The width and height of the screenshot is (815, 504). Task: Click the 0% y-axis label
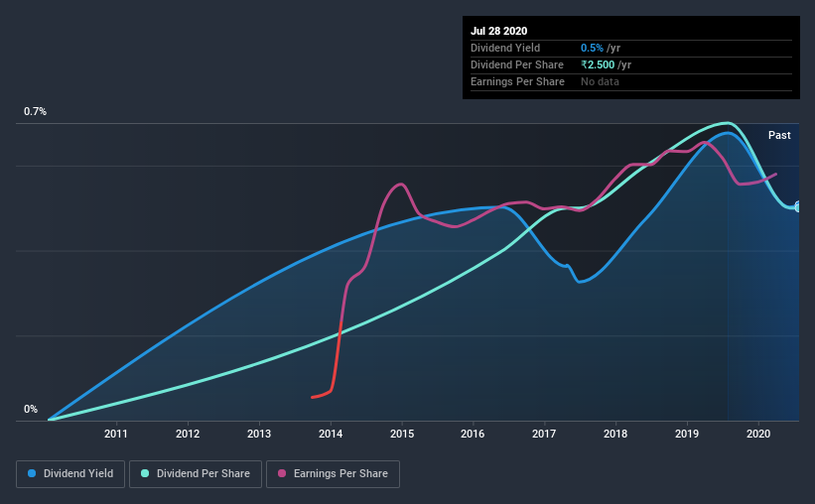[31, 409]
